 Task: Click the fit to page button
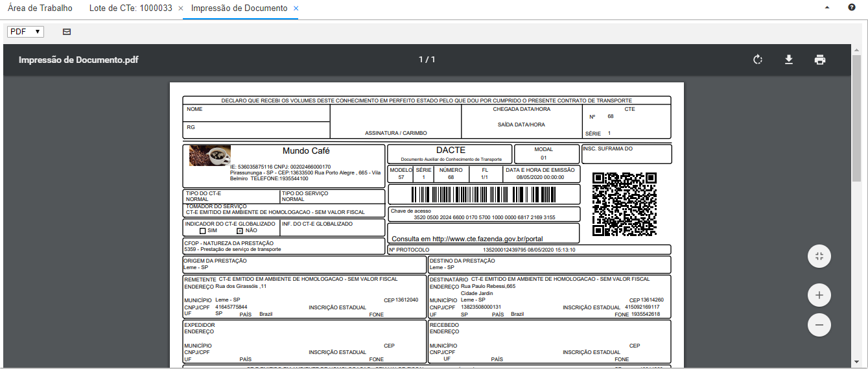tap(819, 256)
